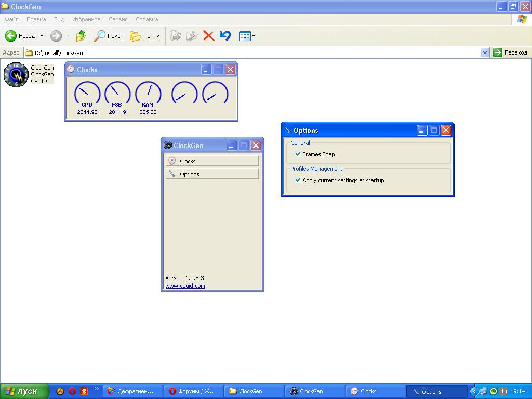Click the Up folder icon in toolbar
Image resolution: width=532 pixels, height=399 pixels.
(81, 36)
